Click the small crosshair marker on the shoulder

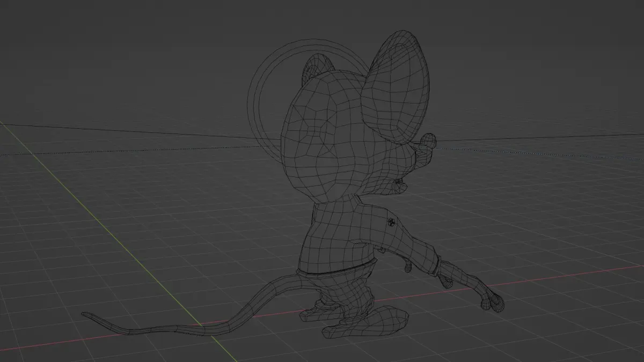[x=392, y=221]
